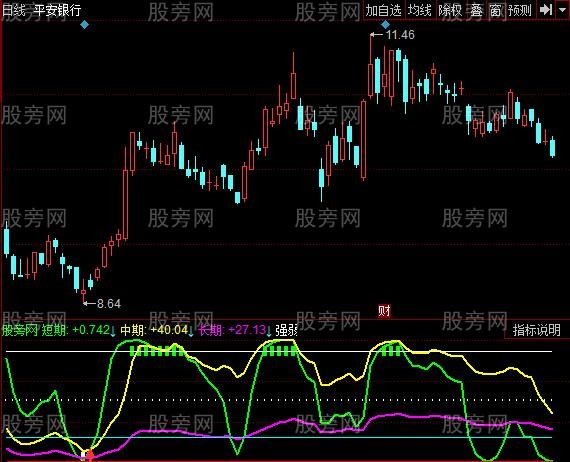Image resolution: width=570 pixels, height=462 pixels.
Task: Click the arrow next to 长期 value
Action: tap(269, 330)
